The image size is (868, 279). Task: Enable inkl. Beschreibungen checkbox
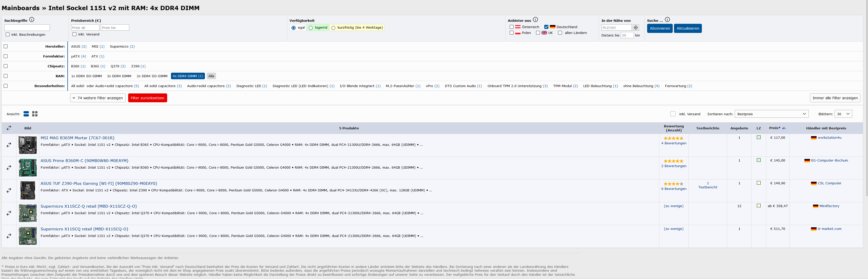(7, 34)
